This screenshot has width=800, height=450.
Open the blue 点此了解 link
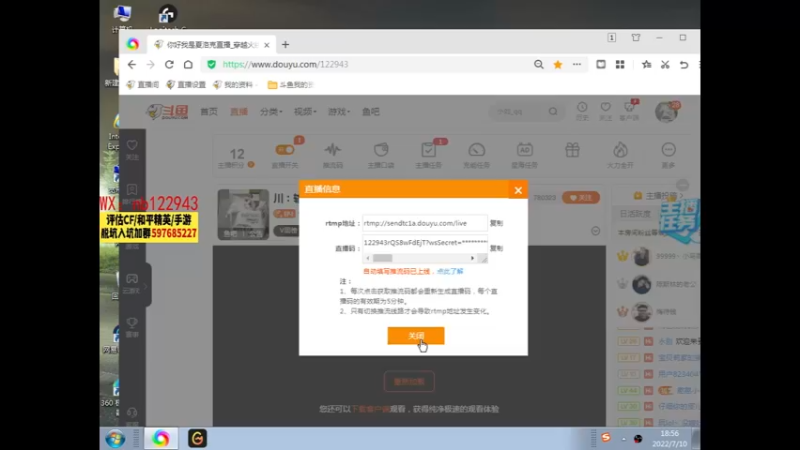[450, 271]
